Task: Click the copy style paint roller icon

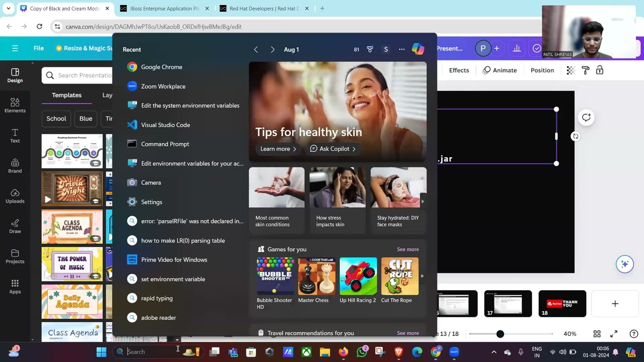Action: point(585,70)
